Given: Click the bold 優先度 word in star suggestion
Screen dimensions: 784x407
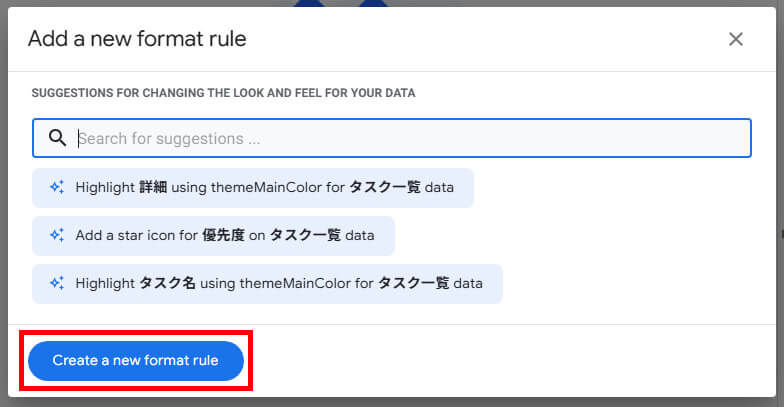Looking at the screenshot, I should [x=225, y=235].
